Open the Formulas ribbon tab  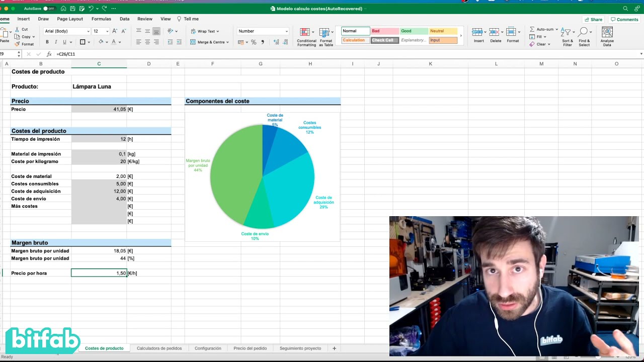pos(101,19)
